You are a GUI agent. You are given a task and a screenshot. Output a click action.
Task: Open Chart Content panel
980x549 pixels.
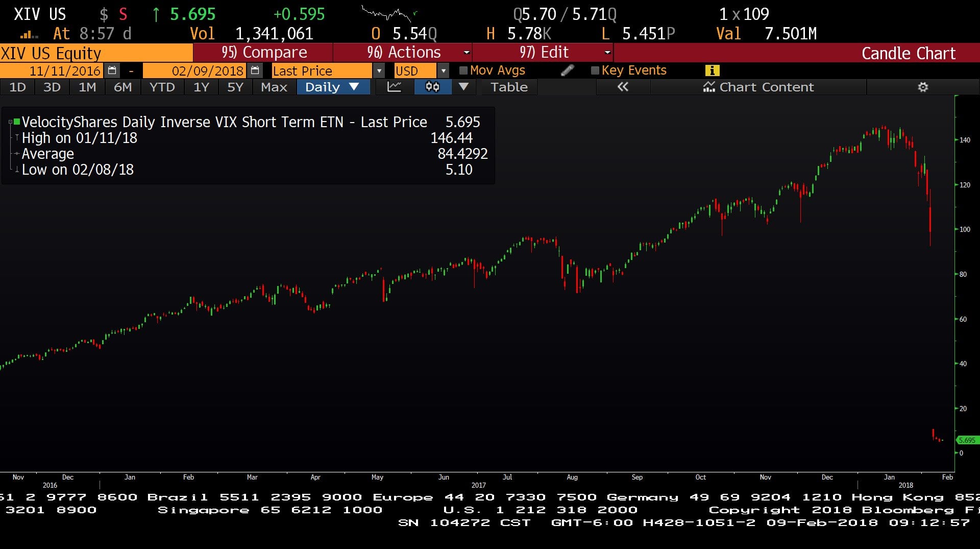[758, 87]
